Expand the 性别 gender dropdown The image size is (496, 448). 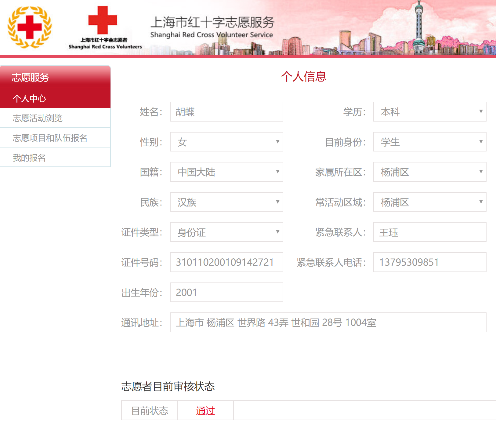point(226,142)
